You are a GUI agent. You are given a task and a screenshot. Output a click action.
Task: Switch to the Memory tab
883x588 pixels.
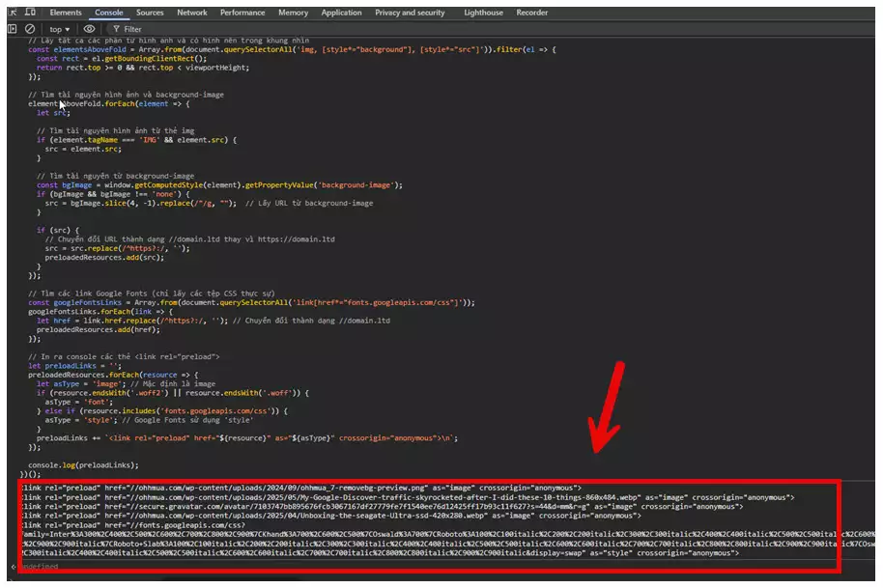pyautogui.click(x=293, y=13)
